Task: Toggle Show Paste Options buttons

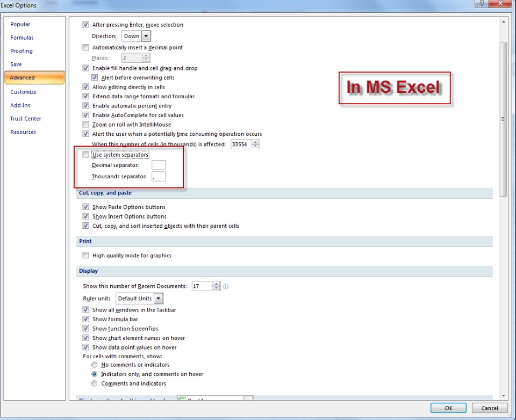Action: pyautogui.click(x=85, y=207)
